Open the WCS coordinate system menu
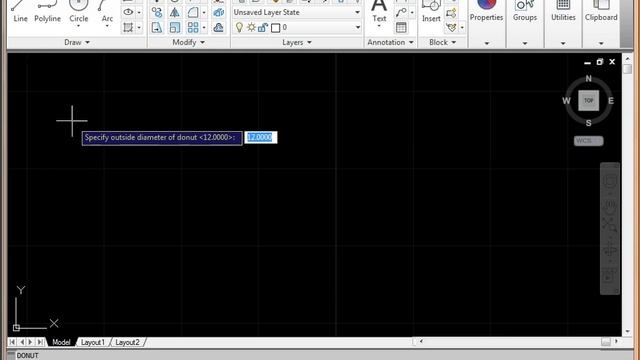 588,141
